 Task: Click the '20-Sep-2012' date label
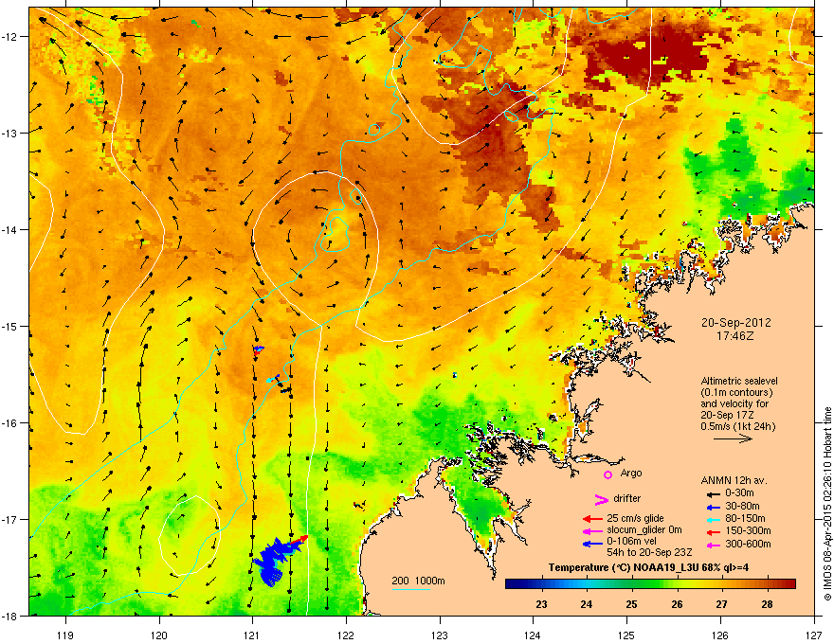pyautogui.click(x=735, y=323)
